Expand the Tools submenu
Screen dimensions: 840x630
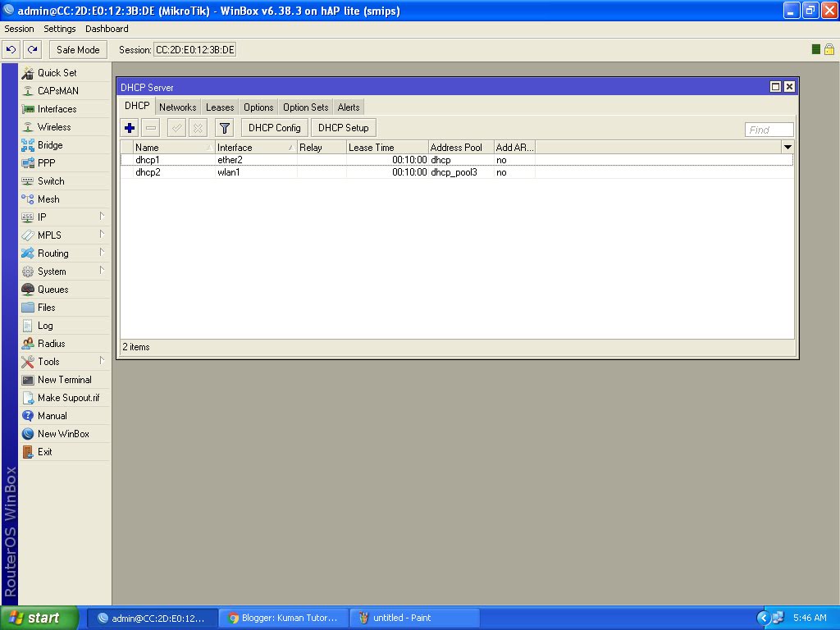(64, 362)
